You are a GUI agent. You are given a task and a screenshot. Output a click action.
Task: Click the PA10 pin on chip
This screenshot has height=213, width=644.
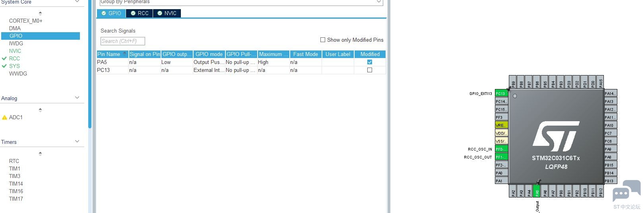(x=611, y=125)
